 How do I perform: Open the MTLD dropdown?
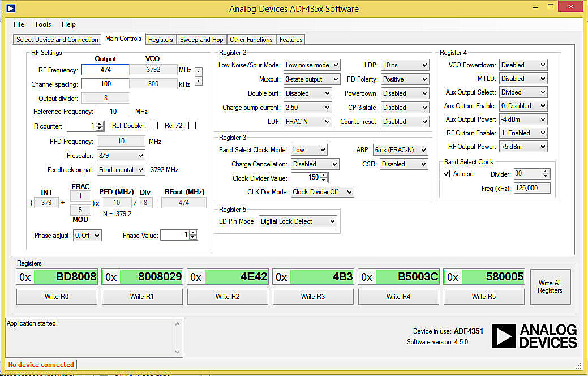click(x=523, y=78)
